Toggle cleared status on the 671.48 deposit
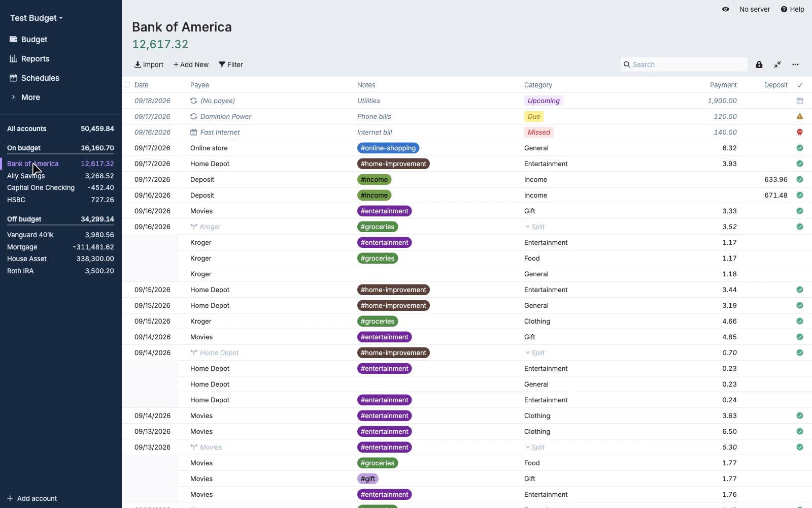The width and height of the screenshot is (812, 508). (x=800, y=195)
